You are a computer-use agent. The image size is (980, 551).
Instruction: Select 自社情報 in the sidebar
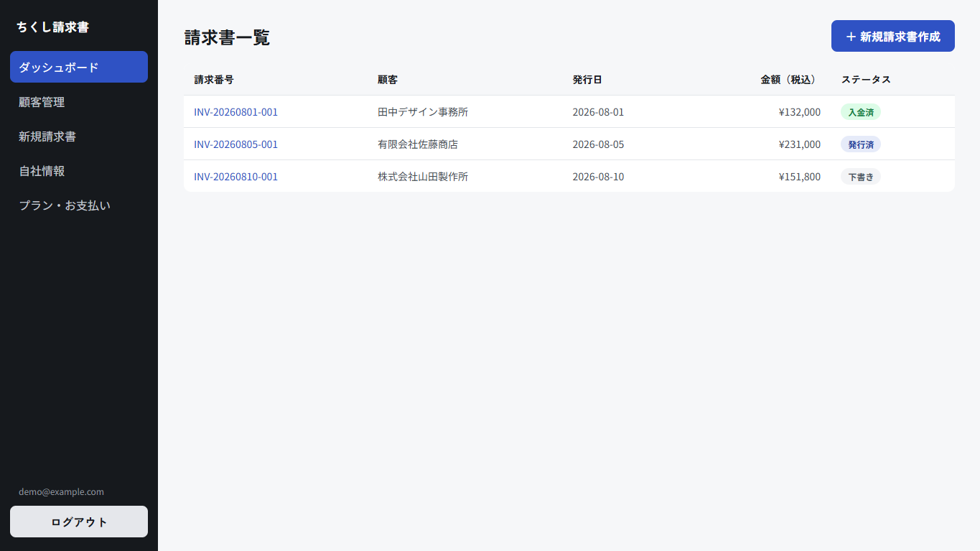coord(79,171)
